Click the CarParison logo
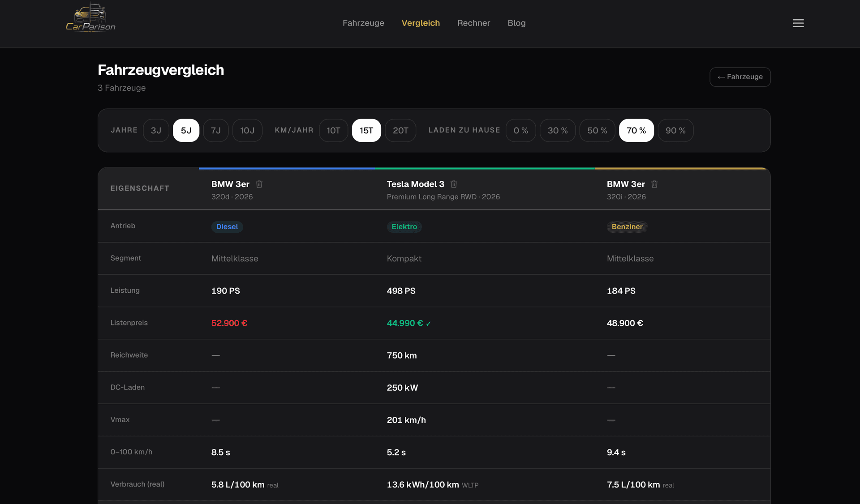The image size is (860, 504). click(90, 17)
